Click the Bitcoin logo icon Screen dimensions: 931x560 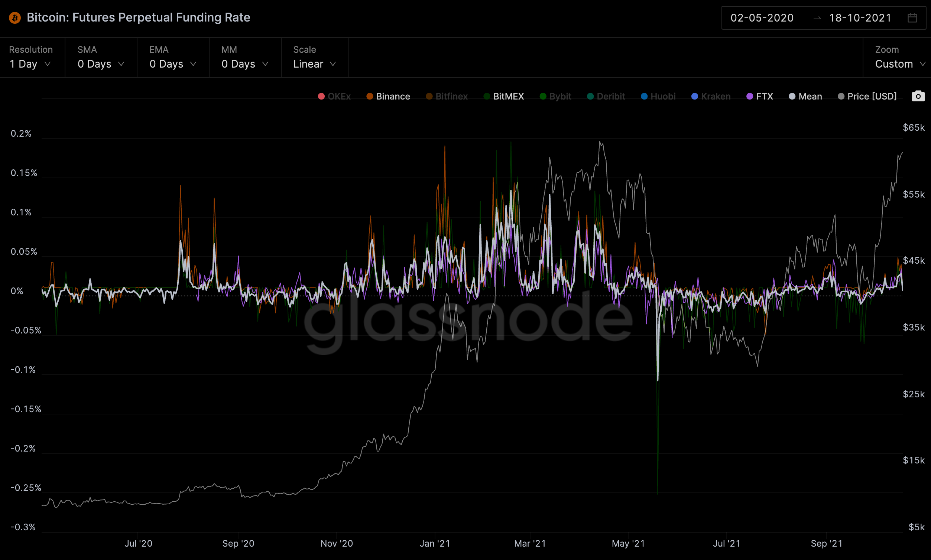click(x=15, y=18)
